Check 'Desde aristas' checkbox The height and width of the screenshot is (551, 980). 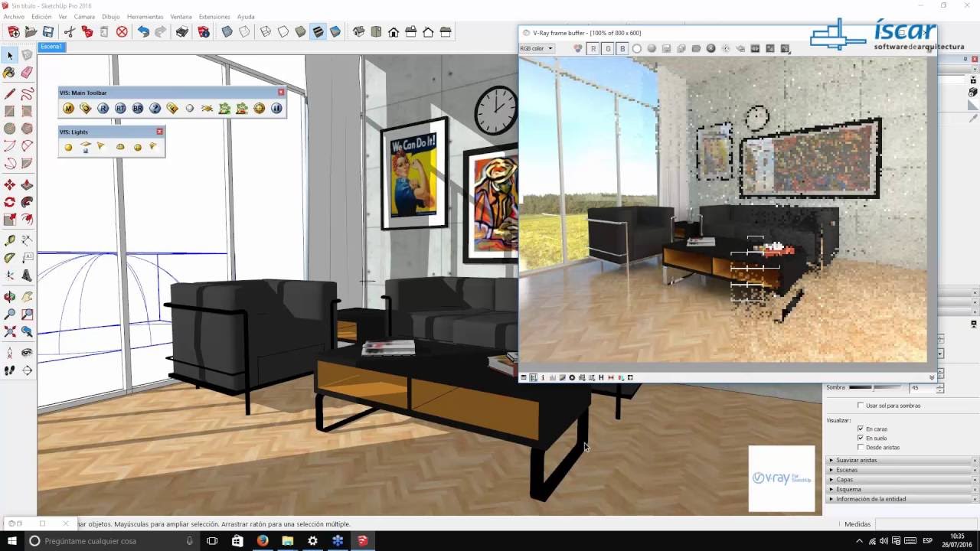861,448
